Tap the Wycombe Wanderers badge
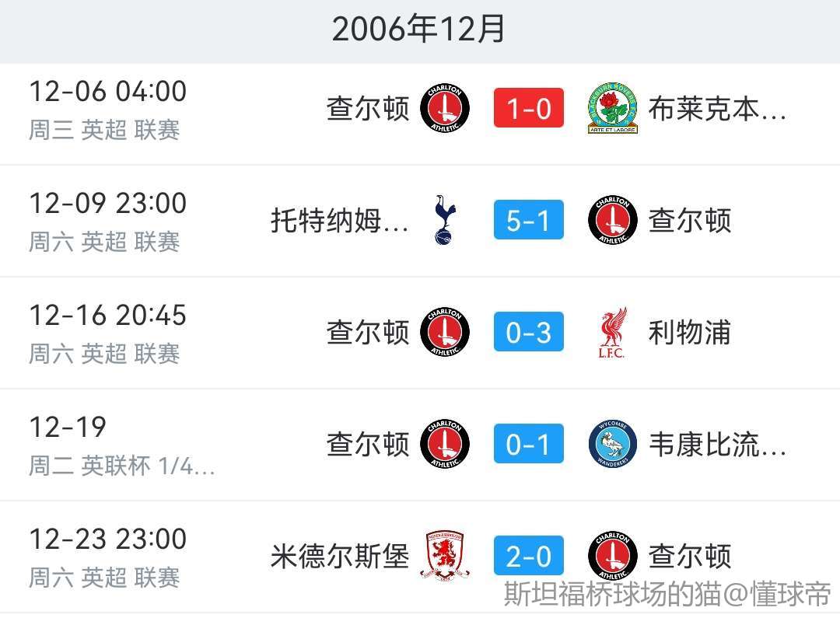The height and width of the screenshot is (618, 840). point(613,445)
